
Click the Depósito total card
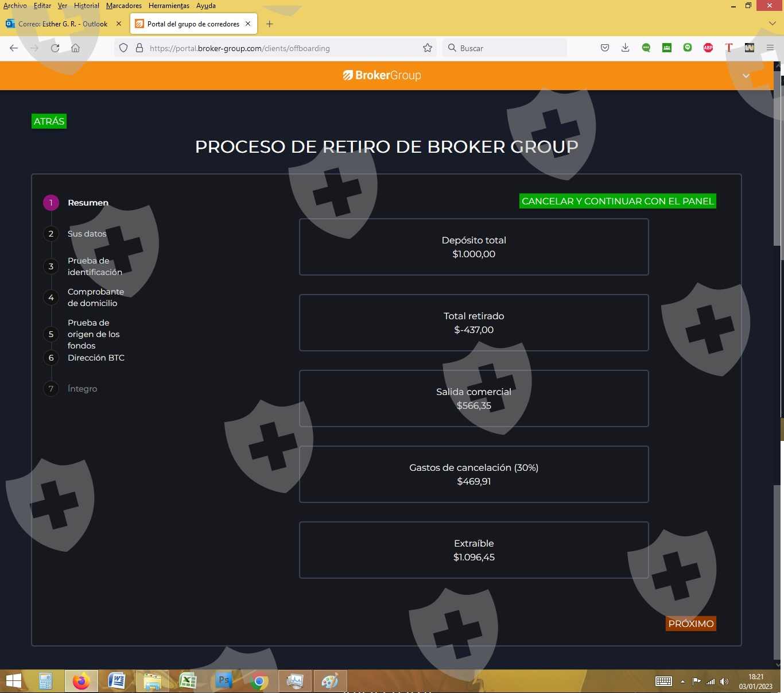474,247
